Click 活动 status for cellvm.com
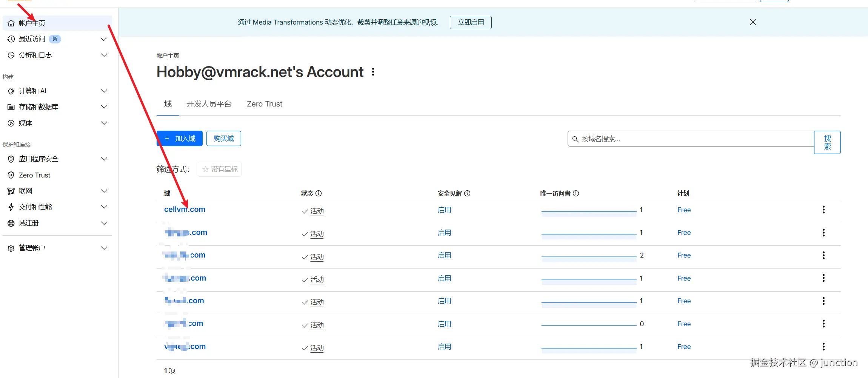868x378 pixels. coord(317,211)
